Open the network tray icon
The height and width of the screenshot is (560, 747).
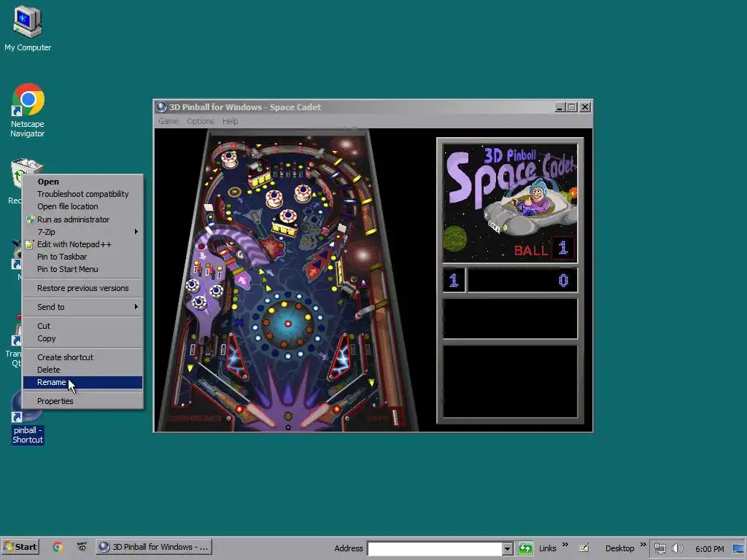pyautogui.click(x=659, y=548)
